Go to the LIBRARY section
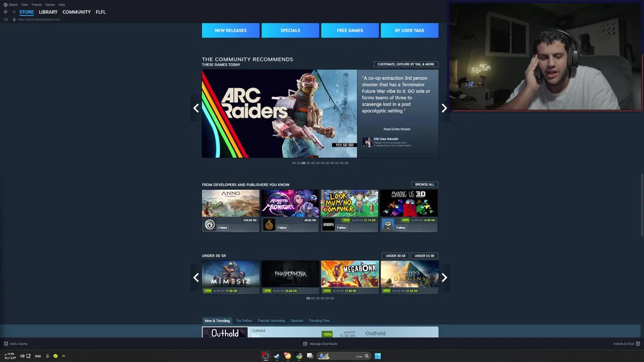 48,12
